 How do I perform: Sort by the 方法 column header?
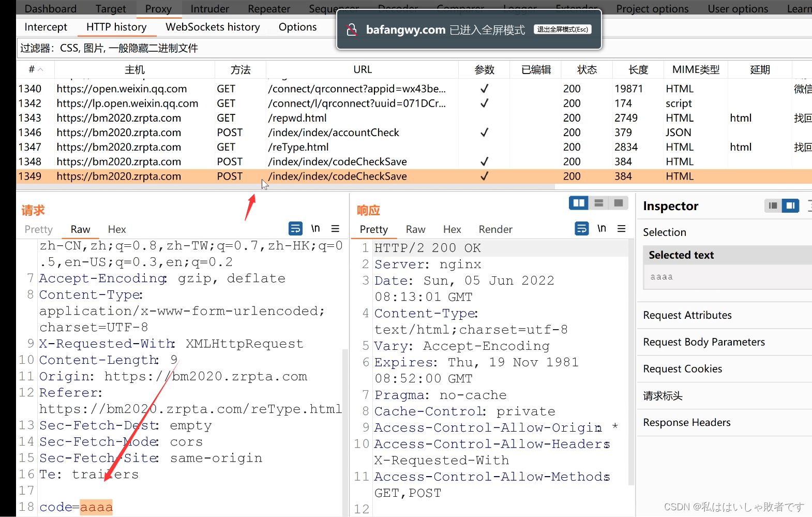click(240, 69)
